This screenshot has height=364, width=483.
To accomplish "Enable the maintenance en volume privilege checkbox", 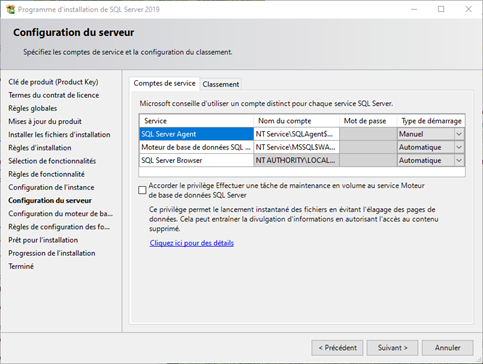I will pos(142,190).
